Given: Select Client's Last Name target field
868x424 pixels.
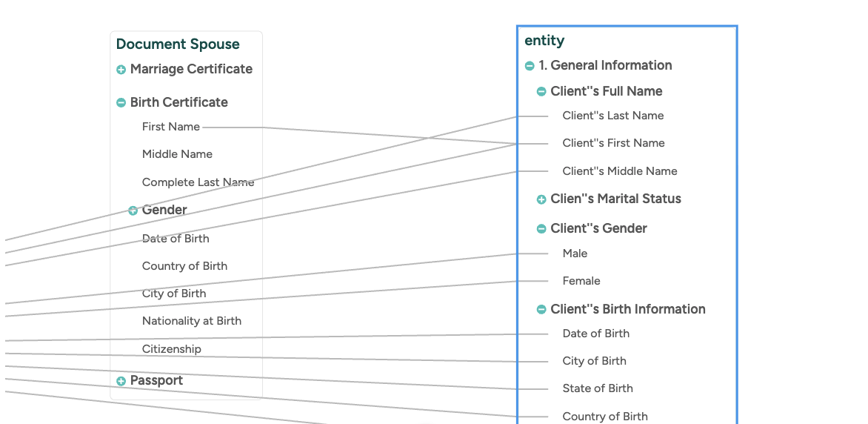Looking at the screenshot, I should point(612,116).
